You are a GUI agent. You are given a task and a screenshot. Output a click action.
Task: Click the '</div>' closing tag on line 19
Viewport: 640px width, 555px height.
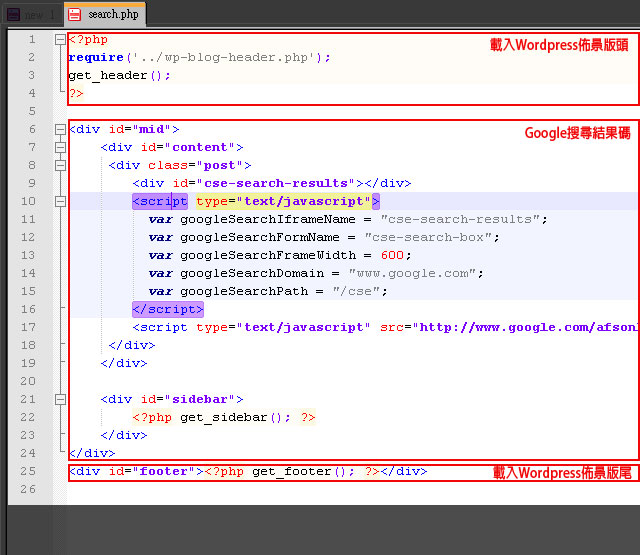pos(124,363)
